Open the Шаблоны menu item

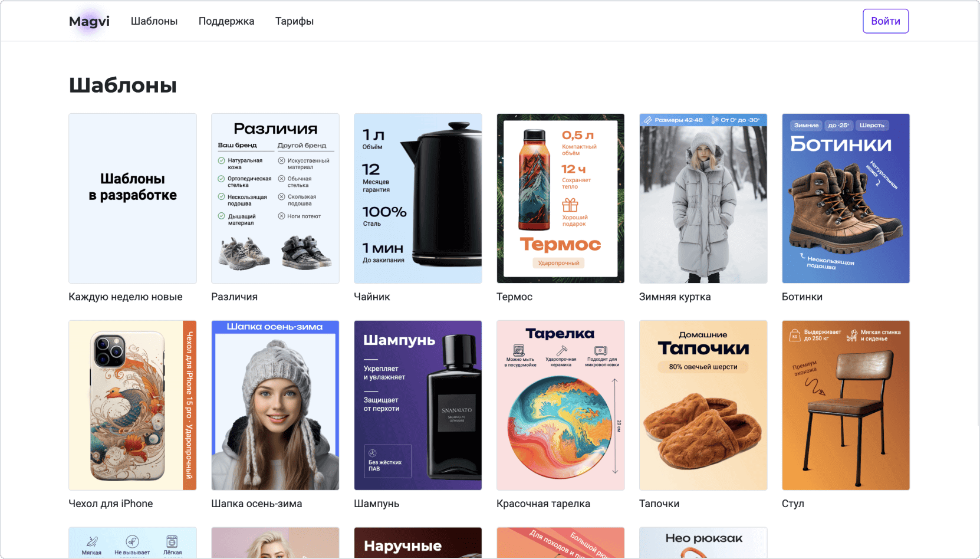click(x=154, y=21)
